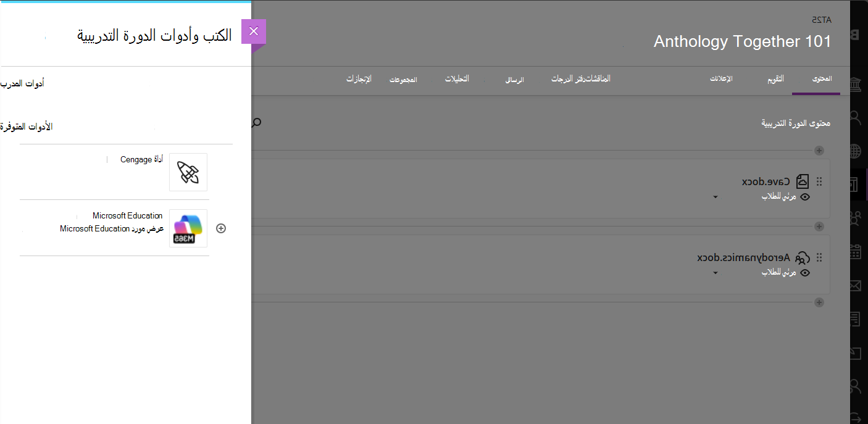
Task: Open the المجموعات tab
Action: (403, 80)
